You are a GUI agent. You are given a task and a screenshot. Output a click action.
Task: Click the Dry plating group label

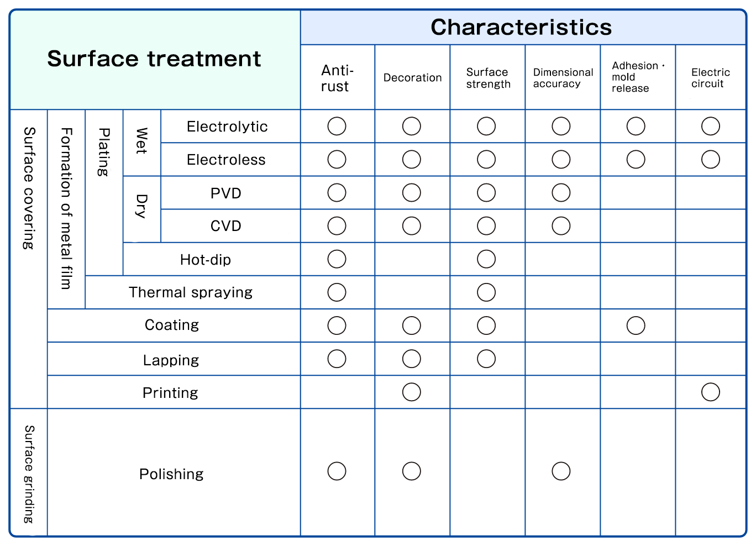[x=142, y=206]
